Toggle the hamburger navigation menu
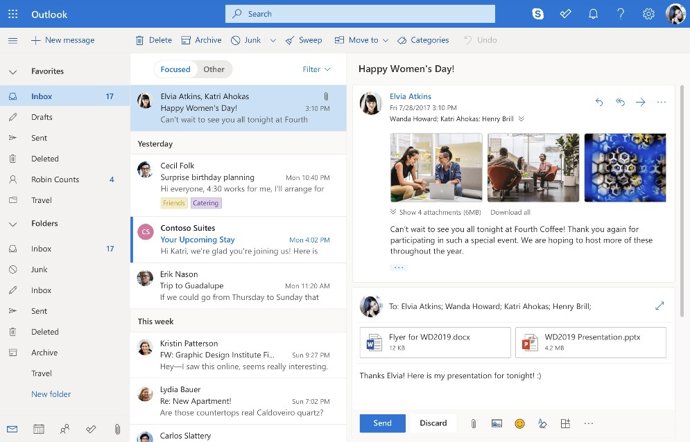The width and height of the screenshot is (690, 442). 13,40
